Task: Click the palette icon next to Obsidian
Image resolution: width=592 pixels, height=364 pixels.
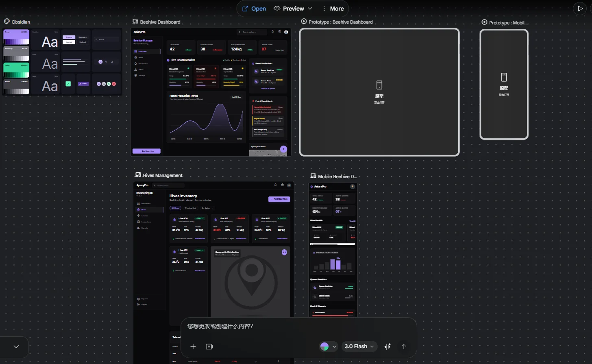Action: click(x=7, y=22)
